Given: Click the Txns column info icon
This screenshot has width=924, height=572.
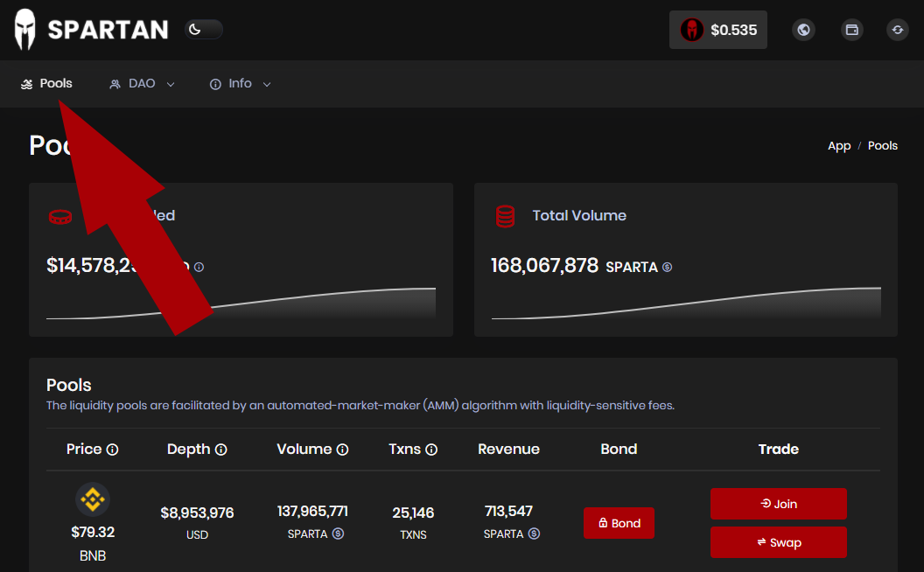Looking at the screenshot, I should [431, 450].
